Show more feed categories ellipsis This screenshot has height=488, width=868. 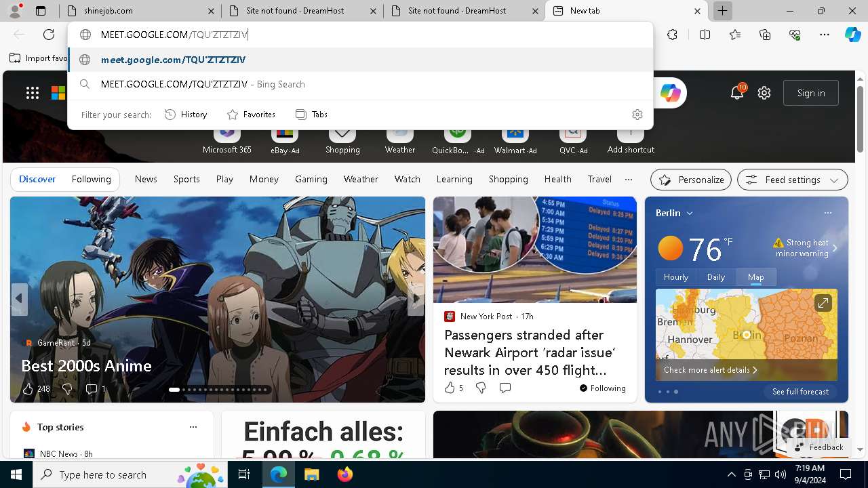tap(629, 180)
